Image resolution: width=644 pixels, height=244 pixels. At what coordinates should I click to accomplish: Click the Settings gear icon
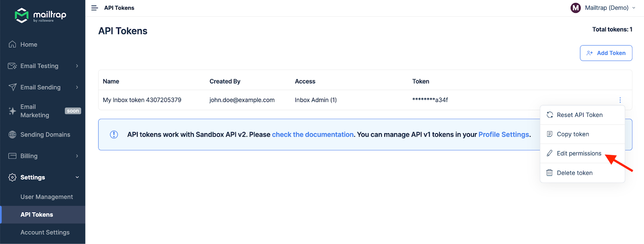click(x=12, y=177)
